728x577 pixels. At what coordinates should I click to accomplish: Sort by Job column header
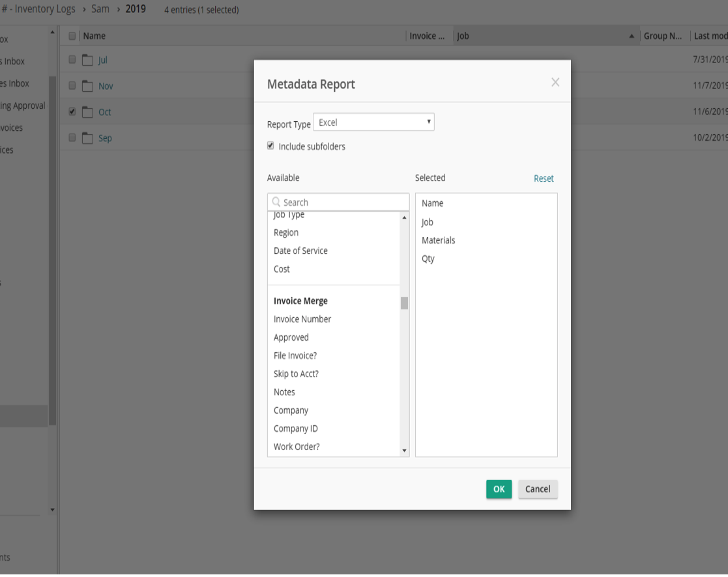click(x=463, y=36)
